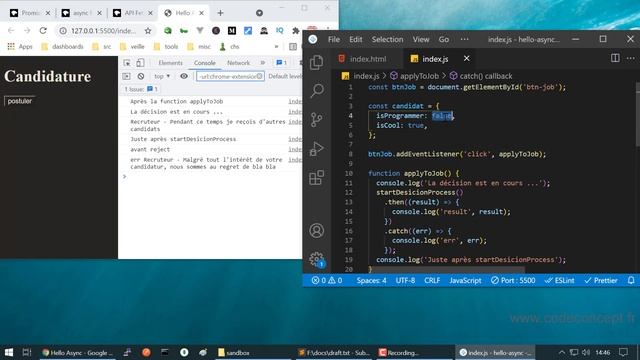Open the VS Code menu overflow ellipsis
The width and height of the screenshot is (640, 360).
464,40
